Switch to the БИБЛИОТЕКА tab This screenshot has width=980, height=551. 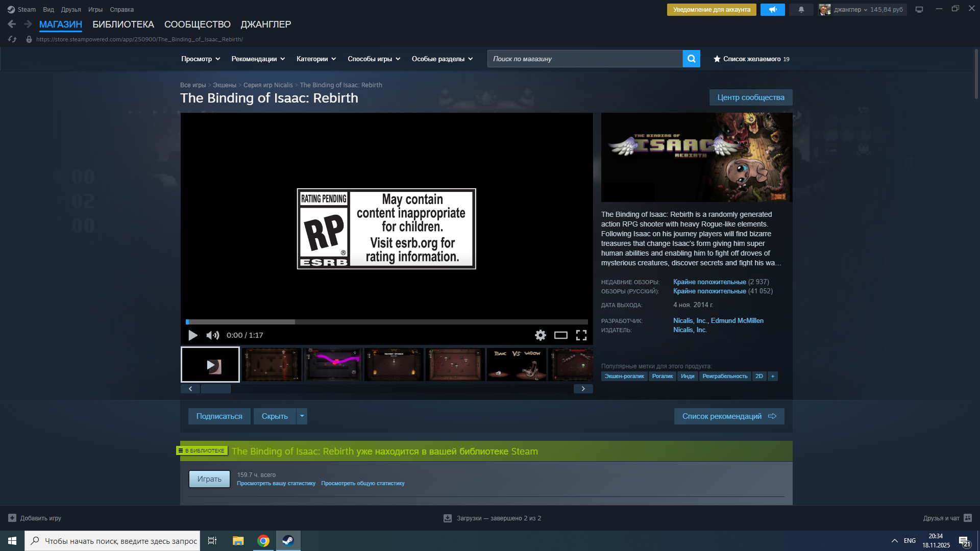coord(123,24)
